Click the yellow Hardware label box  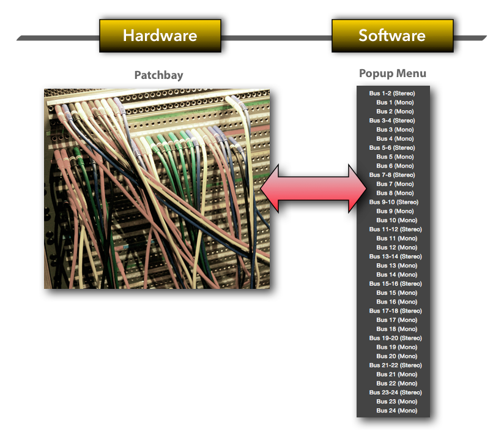click(x=160, y=35)
